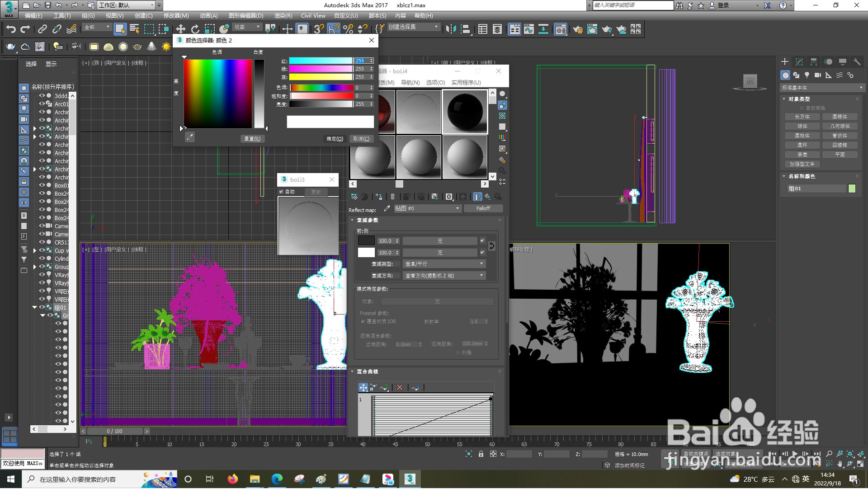Click the Falloff map type button
The width and height of the screenshot is (868, 489).
click(483, 209)
